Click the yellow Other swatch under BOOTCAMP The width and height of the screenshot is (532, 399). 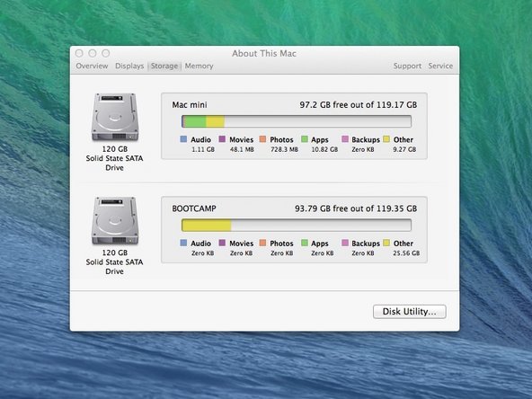point(386,243)
